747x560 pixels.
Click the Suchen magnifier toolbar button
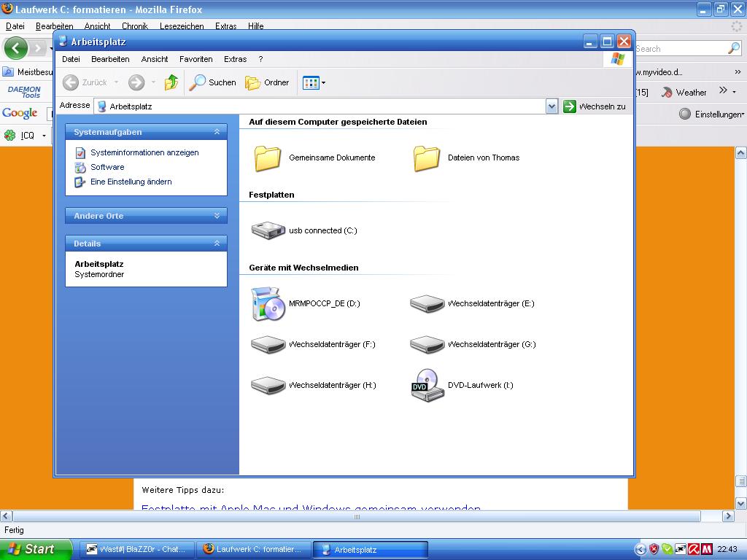click(x=212, y=82)
